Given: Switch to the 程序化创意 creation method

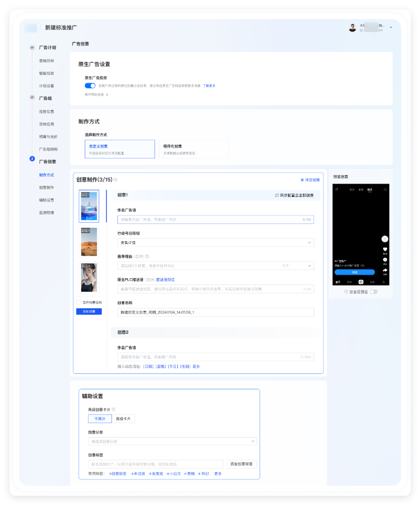Looking at the screenshot, I should [x=193, y=149].
